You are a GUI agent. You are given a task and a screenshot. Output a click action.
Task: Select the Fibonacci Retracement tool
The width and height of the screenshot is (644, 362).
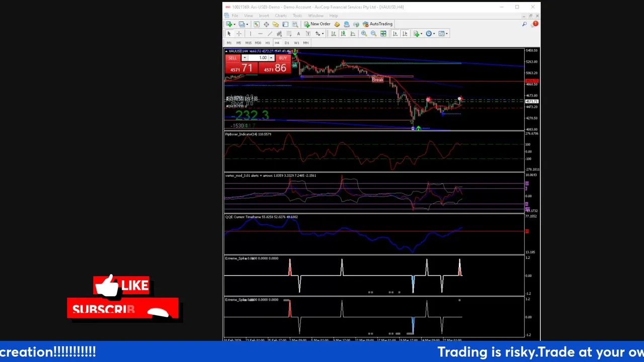pos(289,34)
